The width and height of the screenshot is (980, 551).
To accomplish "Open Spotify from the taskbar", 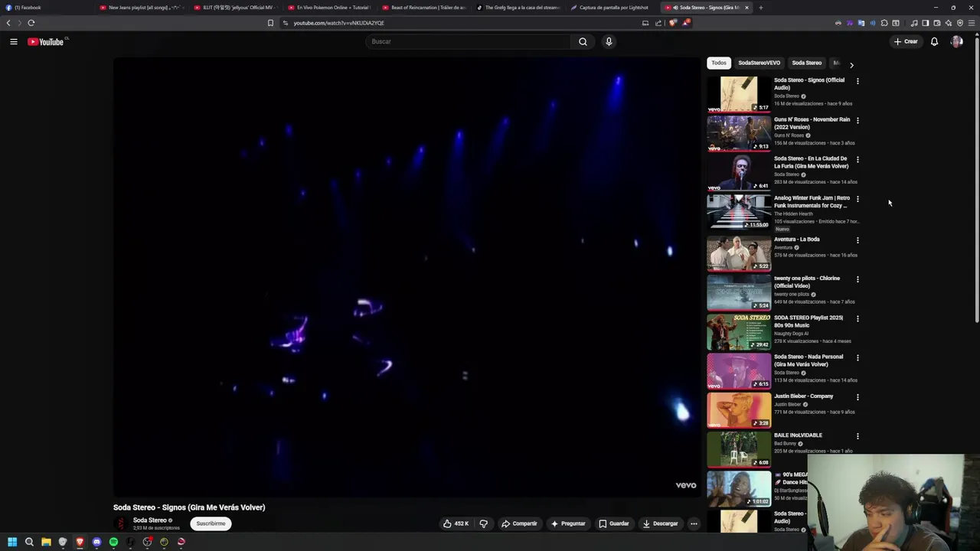I will click(x=113, y=542).
